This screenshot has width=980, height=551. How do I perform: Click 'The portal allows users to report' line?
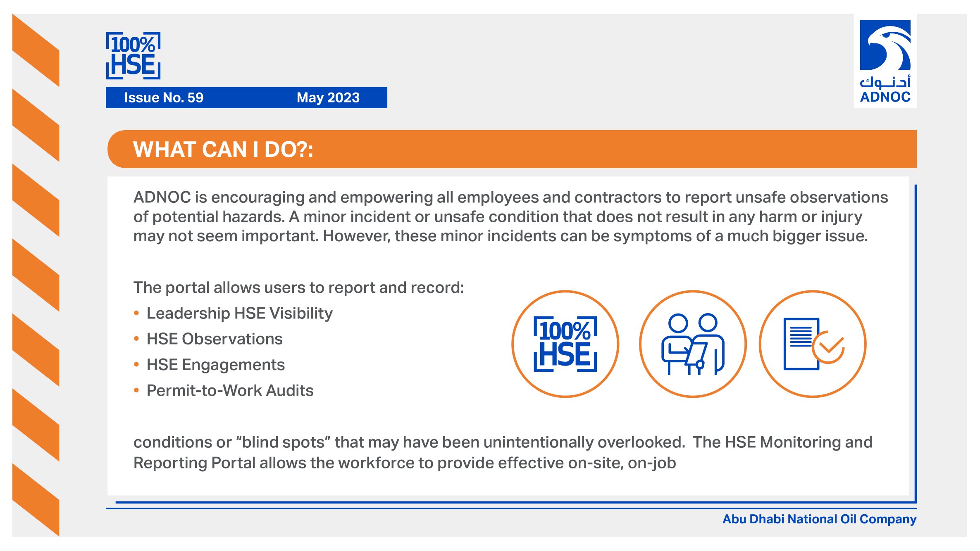tap(298, 287)
